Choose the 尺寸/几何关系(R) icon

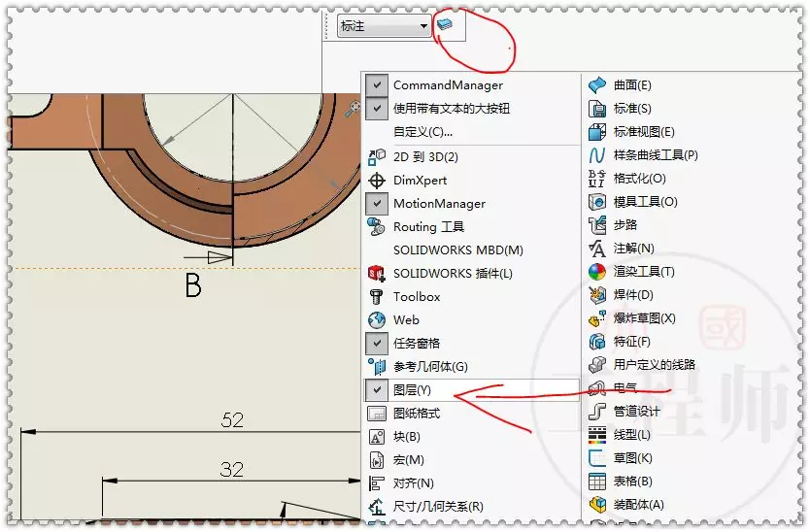pos(377,507)
